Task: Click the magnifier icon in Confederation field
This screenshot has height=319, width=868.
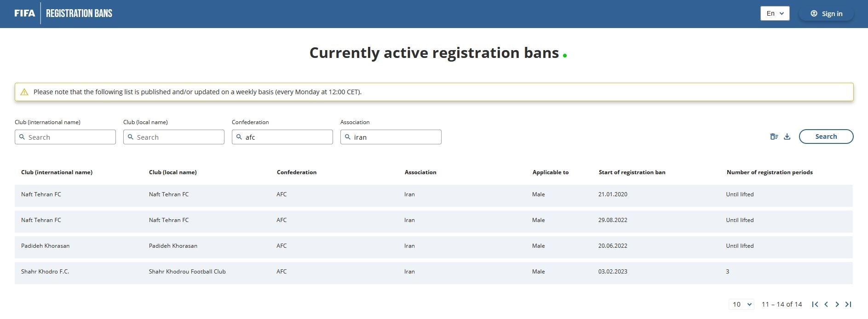Action: pos(239,137)
